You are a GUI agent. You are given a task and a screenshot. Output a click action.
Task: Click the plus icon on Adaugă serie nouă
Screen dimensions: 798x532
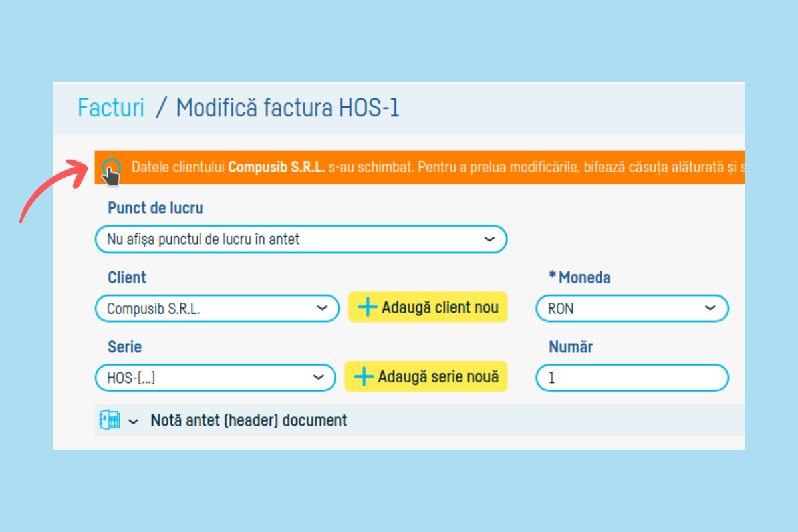(364, 376)
